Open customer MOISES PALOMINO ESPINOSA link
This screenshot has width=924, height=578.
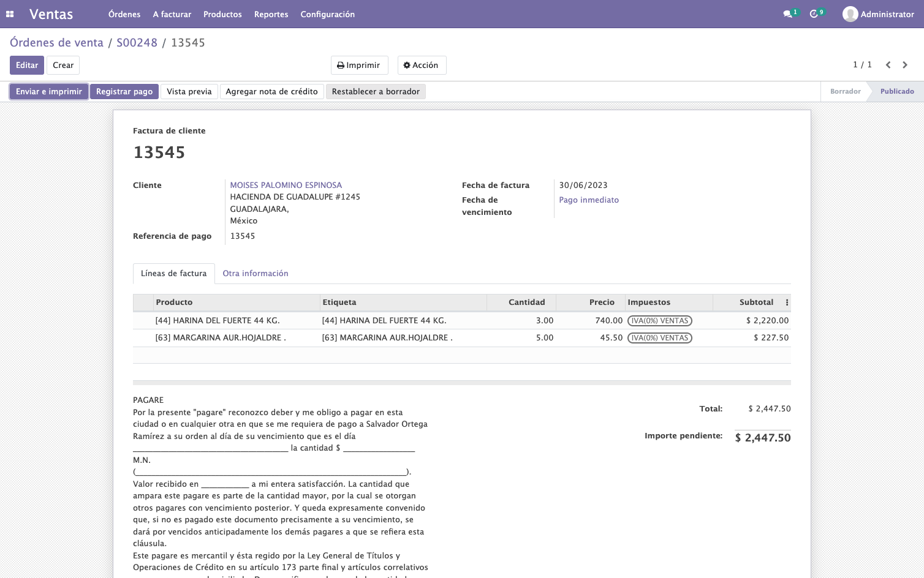(286, 185)
